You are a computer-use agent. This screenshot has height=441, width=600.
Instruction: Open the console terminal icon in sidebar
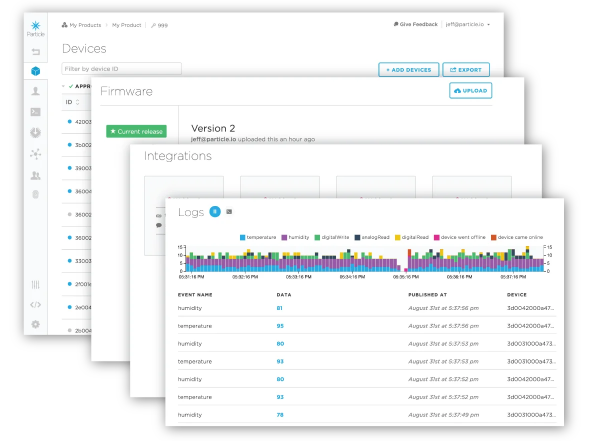(x=35, y=112)
